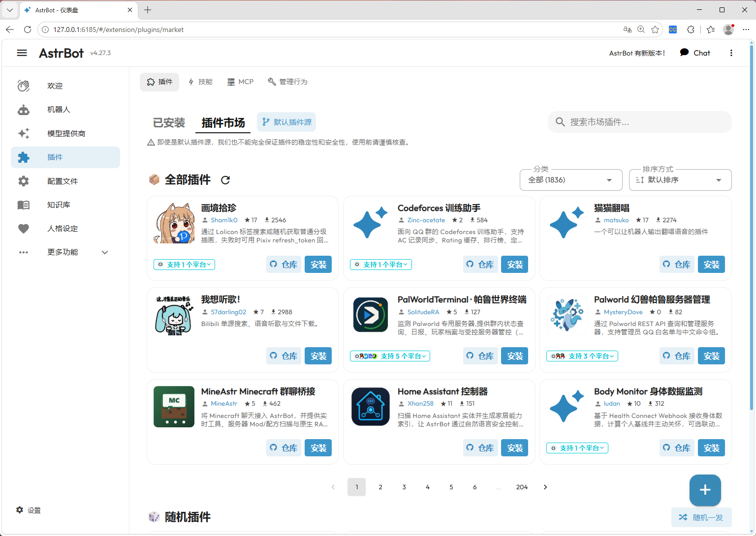
Task: Expand 支持 5 个平台 on PalWorldTerminal card
Action: click(390, 356)
